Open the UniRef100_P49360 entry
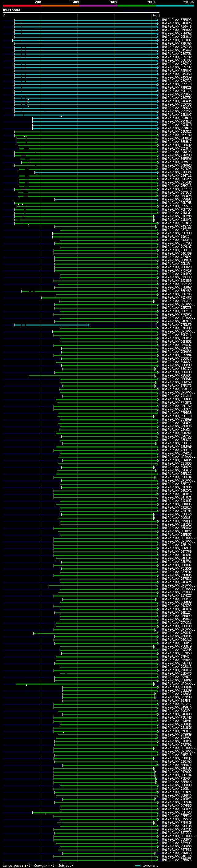Image resolution: width=197 pixels, height=868 pixels. [176, 74]
